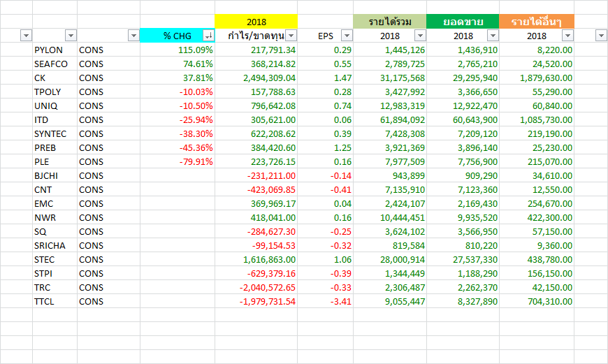The width and height of the screenshot is (608, 364).
Task: Select the loss cell -1,979,731.54
Action: pos(256,301)
